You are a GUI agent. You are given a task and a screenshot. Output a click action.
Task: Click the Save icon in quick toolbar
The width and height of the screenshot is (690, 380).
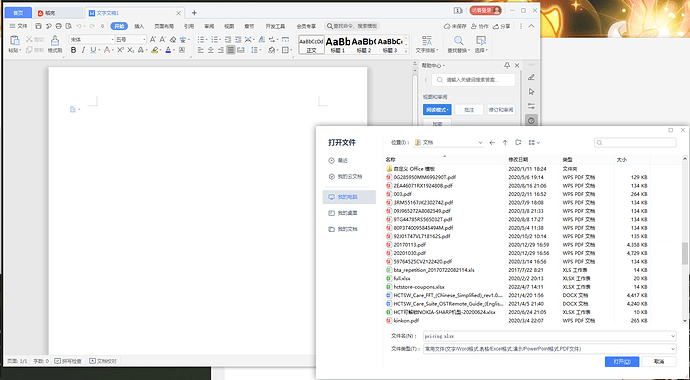tap(39, 26)
